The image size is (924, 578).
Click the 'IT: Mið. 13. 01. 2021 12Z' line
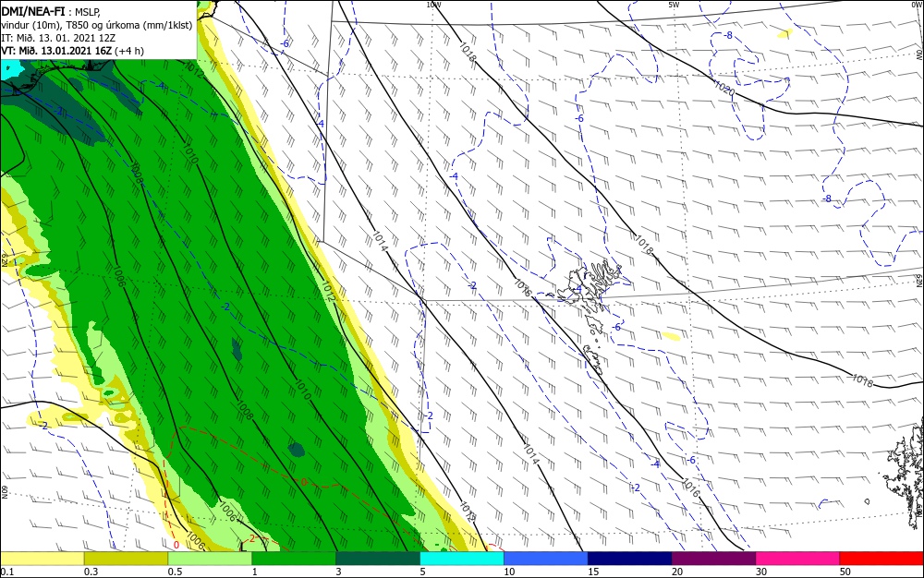(58, 38)
